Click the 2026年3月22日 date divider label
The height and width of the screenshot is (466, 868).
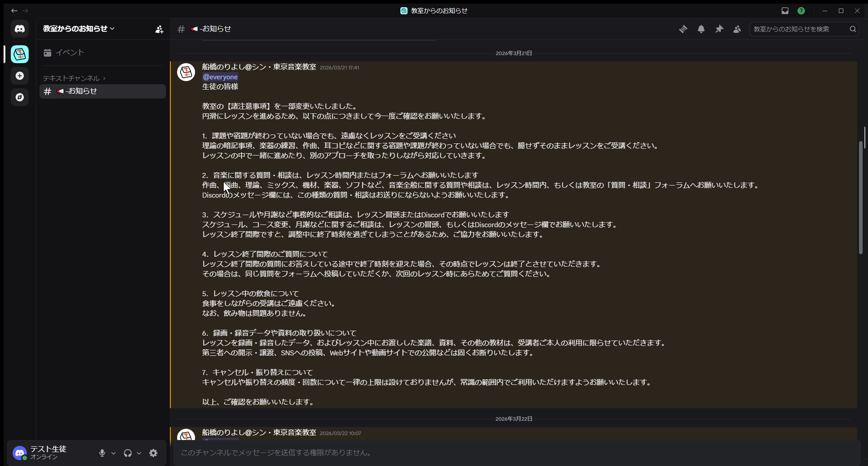514,419
